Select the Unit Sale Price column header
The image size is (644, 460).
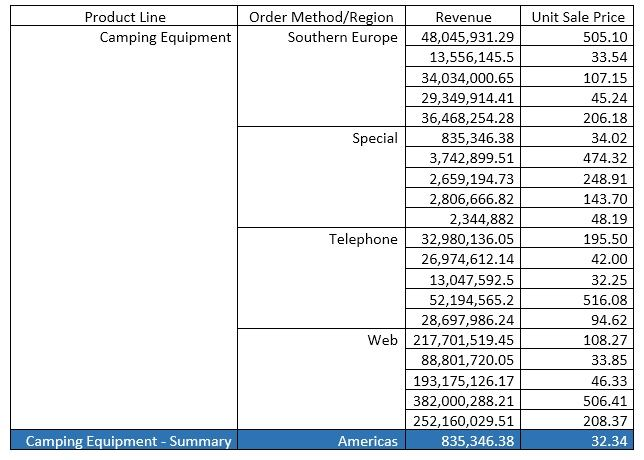pos(579,17)
